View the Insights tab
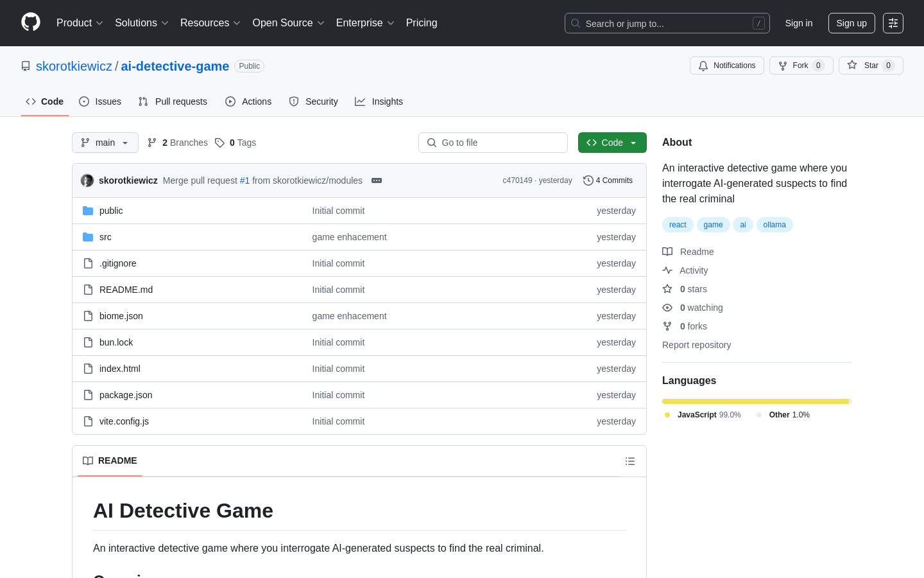This screenshot has width=924, height=578. [379, 101]
